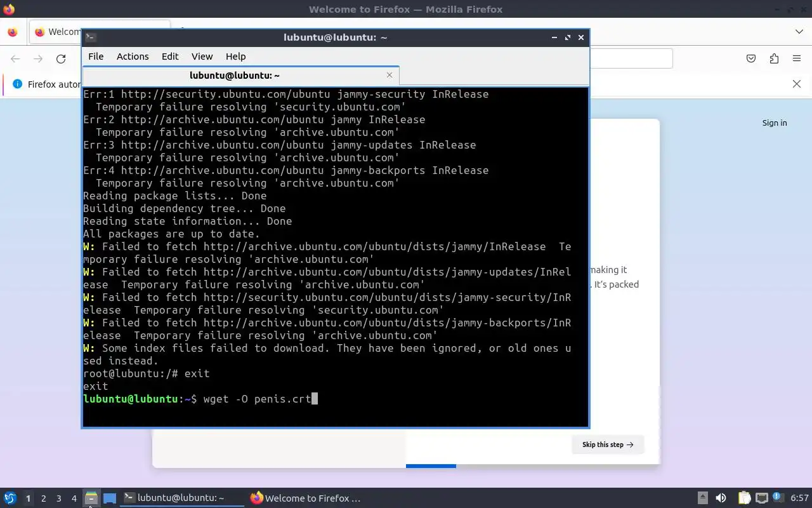Open Firefox list all tabs dropdown
The image size is (812, 508).
(x=799, y=32)
